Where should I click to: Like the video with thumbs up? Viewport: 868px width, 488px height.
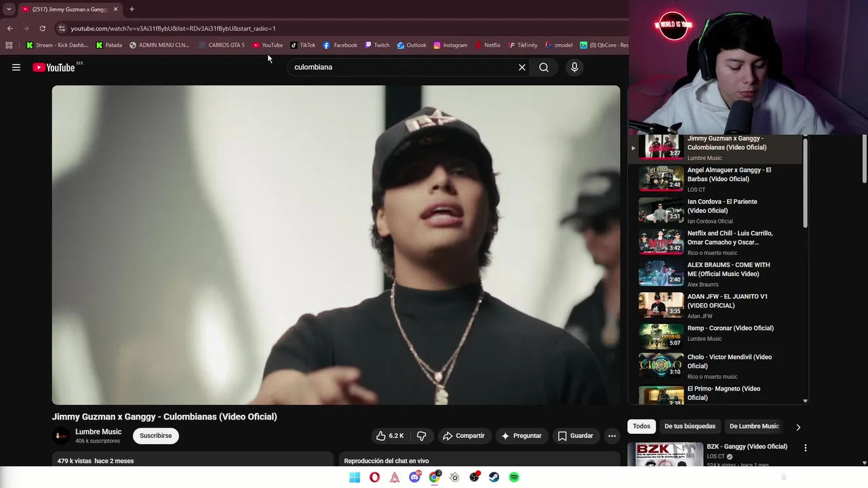[x=390, y=436]
